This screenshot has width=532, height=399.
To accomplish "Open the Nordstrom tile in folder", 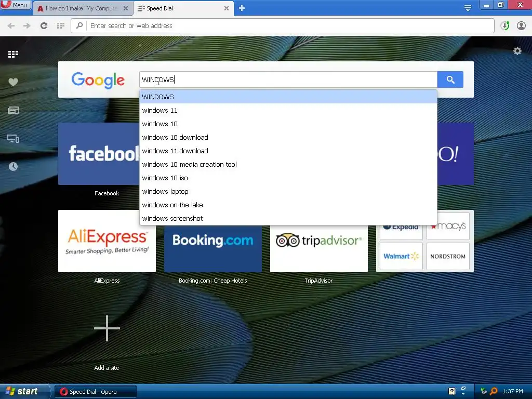I will 448,256.
